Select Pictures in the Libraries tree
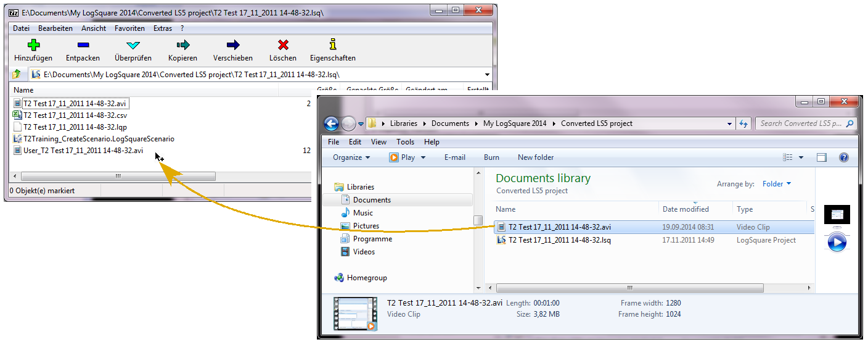Screen dimensions: 868x342 [x=366, y=226]
